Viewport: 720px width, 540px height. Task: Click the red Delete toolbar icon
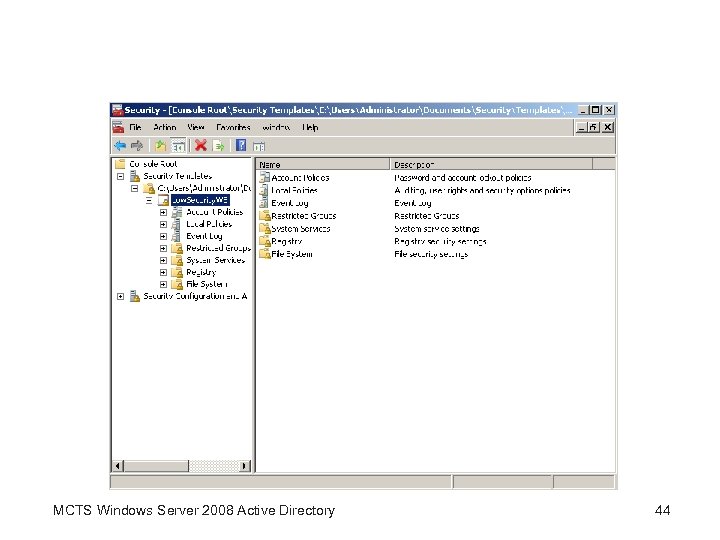pyautogui.click(x=201, y=146)
